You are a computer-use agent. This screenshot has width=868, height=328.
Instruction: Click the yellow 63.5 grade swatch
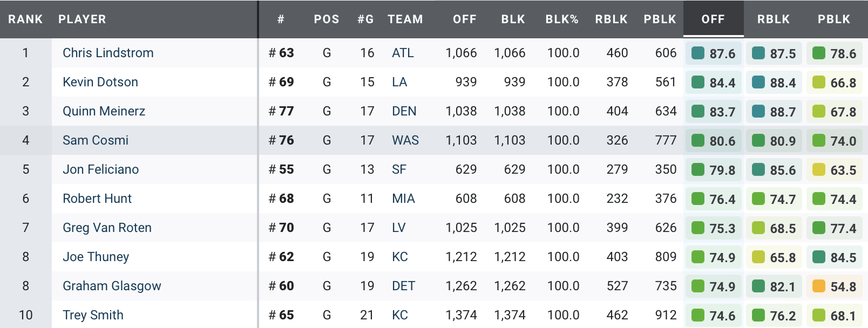(819, 169)
